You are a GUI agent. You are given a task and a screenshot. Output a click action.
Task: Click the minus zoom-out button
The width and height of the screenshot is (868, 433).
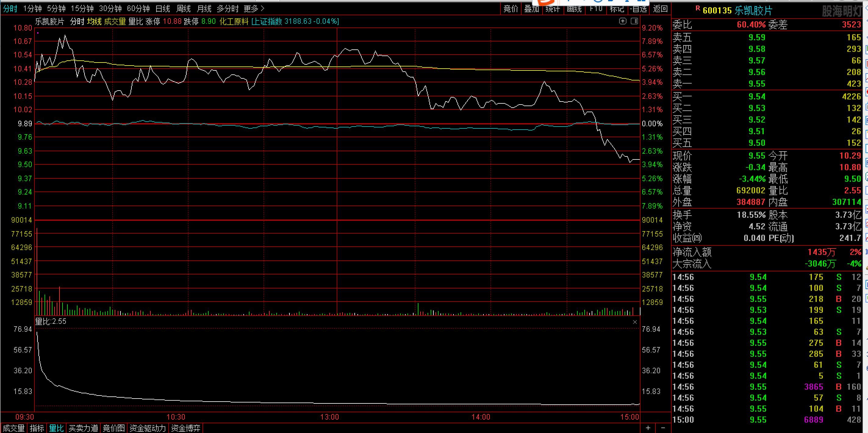click(x=663, y=428)
